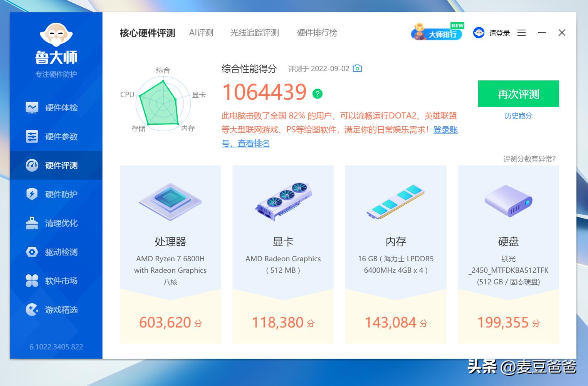Image resolution: width=588 pixels, height=386 pixels.
Task: Click 请登录 to sign in
Action: click(x=499, y=33)
